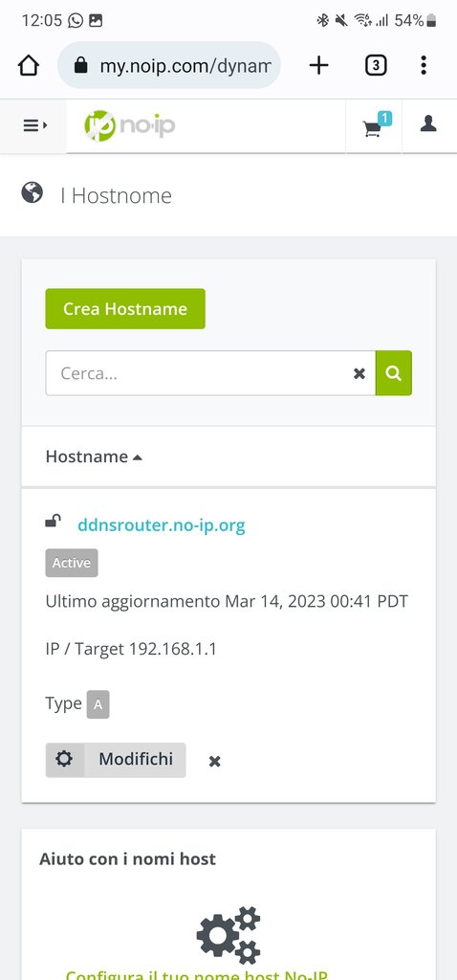This screenshot has height=980, width=457.
Task: Open Configura il tuo nome host link
Action: coord(197,975)
